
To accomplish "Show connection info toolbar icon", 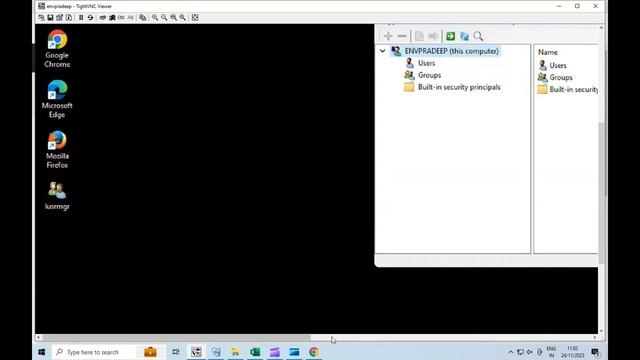I will click(x=69, y=18).
